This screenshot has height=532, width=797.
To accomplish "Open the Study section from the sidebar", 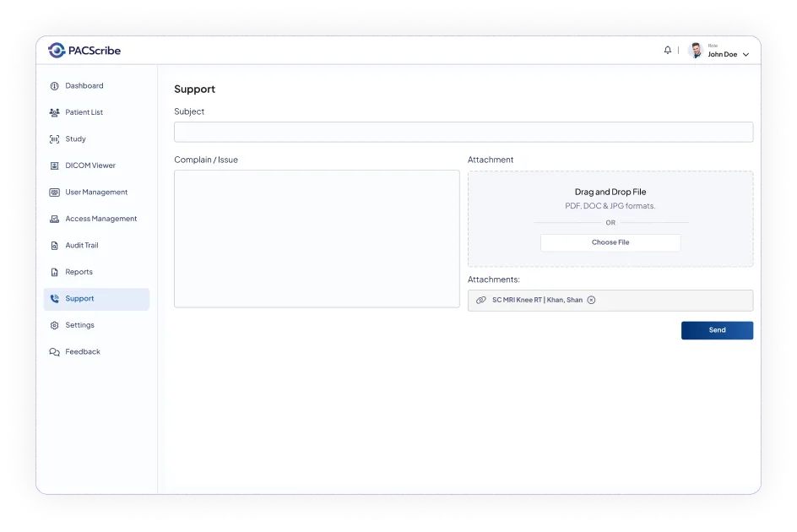I will (55, 138).
